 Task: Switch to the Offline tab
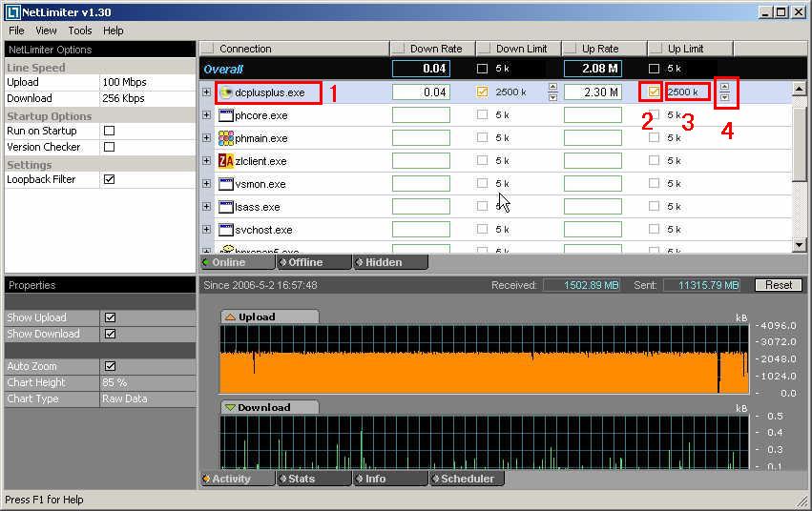point(314,262)
